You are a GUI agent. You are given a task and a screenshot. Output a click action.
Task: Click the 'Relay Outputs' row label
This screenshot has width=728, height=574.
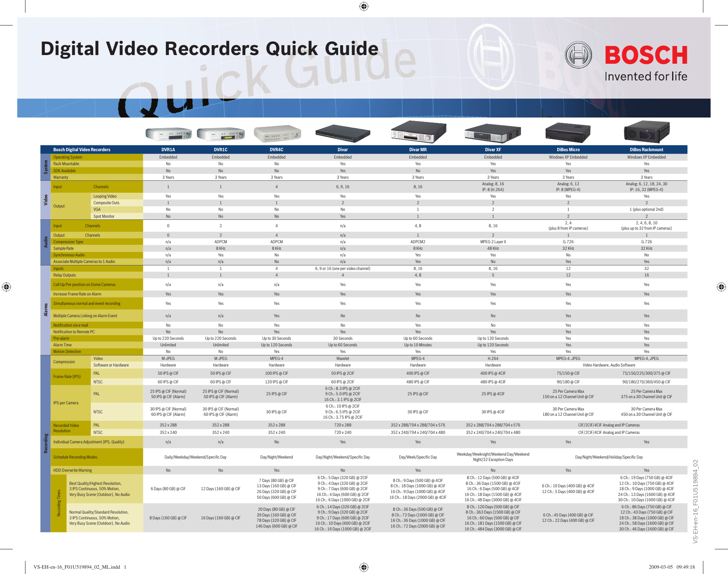pos(65,275)
